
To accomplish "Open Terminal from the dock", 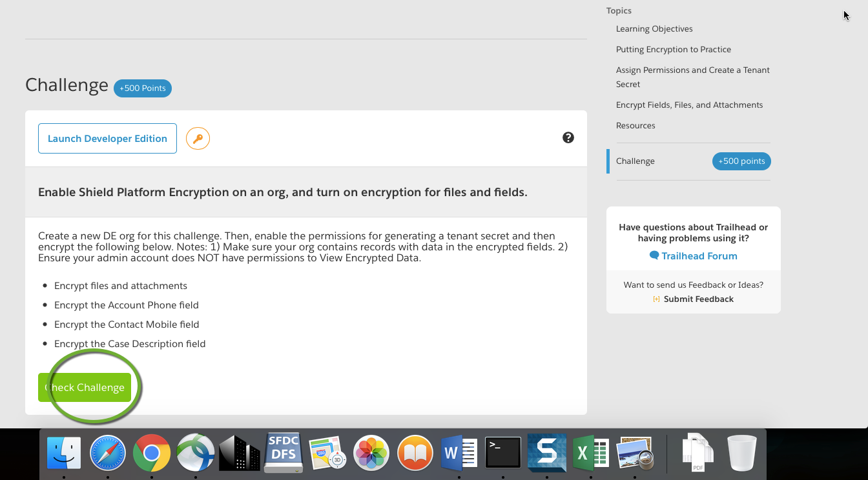I will tap(503, 453).
